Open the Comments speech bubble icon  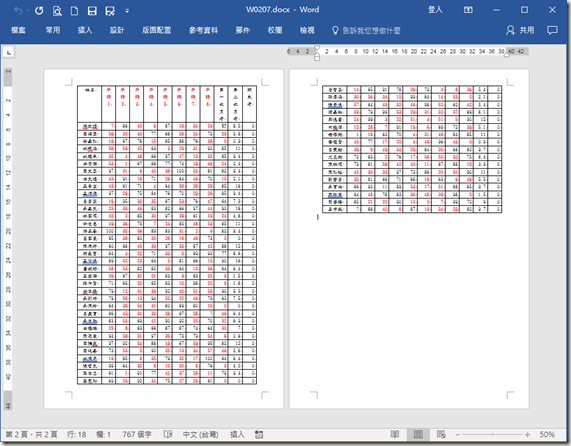click(x=552, y=30)
